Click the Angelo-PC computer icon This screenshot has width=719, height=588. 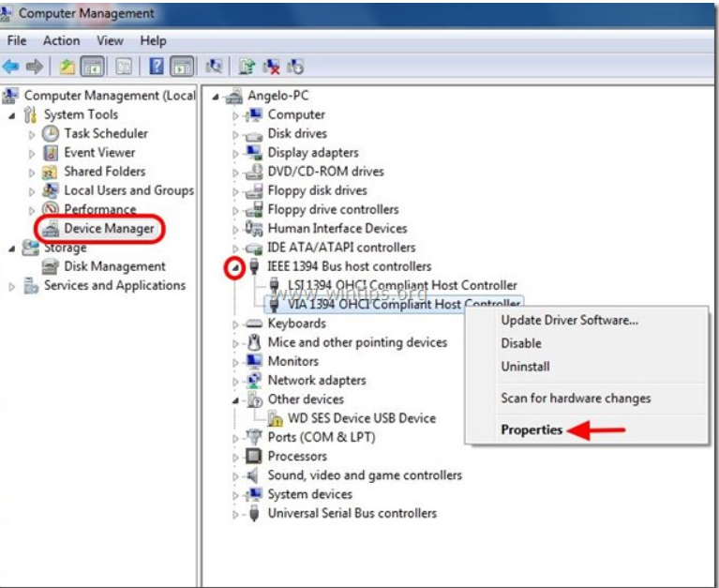coord(234,96)
